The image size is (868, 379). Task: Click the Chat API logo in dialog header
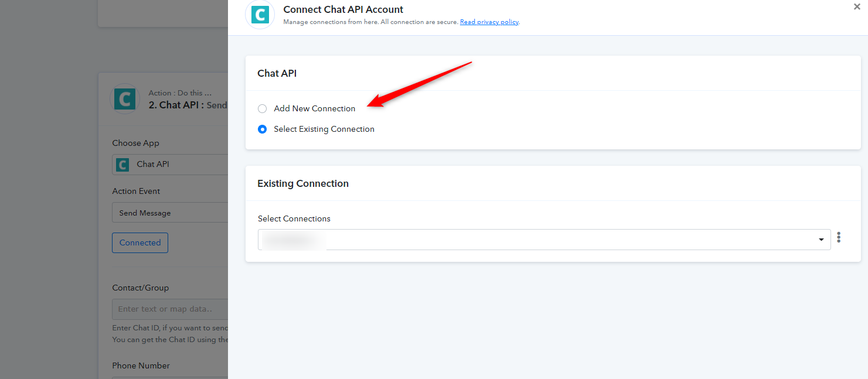260,15
